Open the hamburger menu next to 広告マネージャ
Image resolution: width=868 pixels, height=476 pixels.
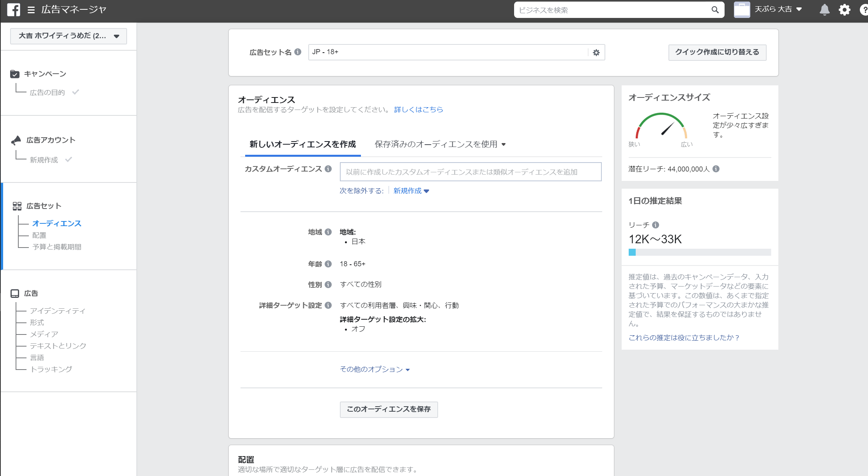[31, 10]
